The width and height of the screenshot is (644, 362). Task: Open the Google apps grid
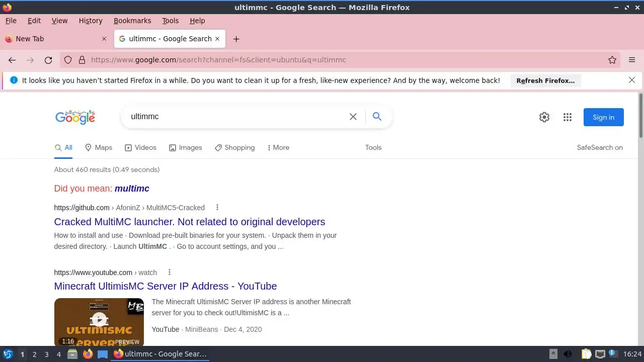pos(568,117)
